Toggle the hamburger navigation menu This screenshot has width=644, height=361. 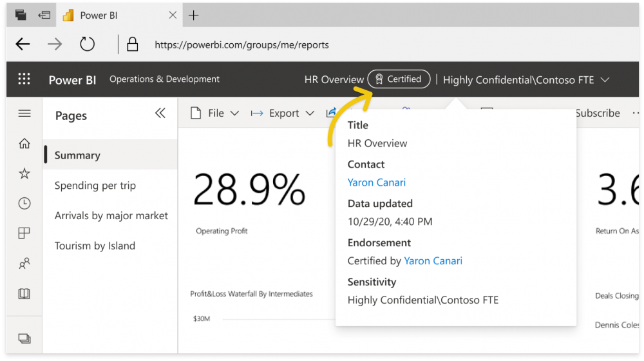point(24,113)
